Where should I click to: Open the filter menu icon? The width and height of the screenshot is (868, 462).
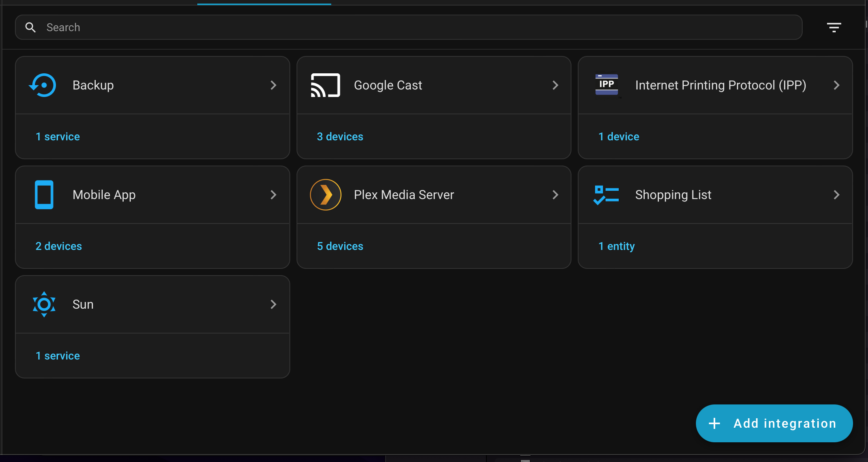tap(834, 27)
